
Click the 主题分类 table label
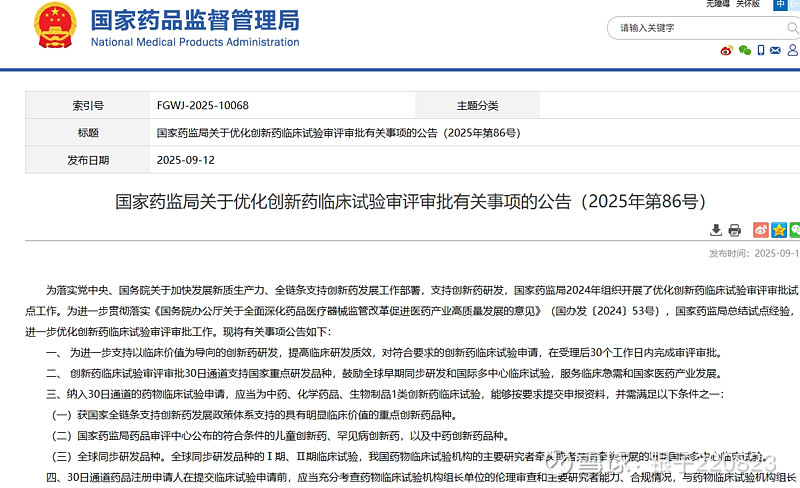pos(477,106)
